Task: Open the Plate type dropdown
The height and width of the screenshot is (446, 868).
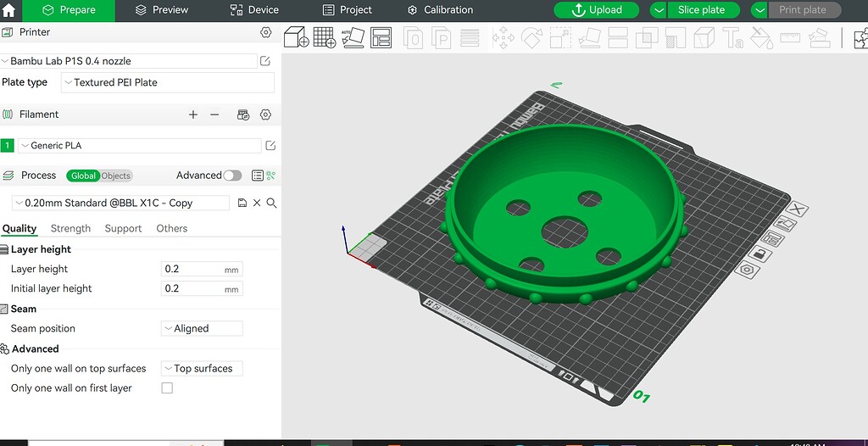Action: (x=168, y=82)
